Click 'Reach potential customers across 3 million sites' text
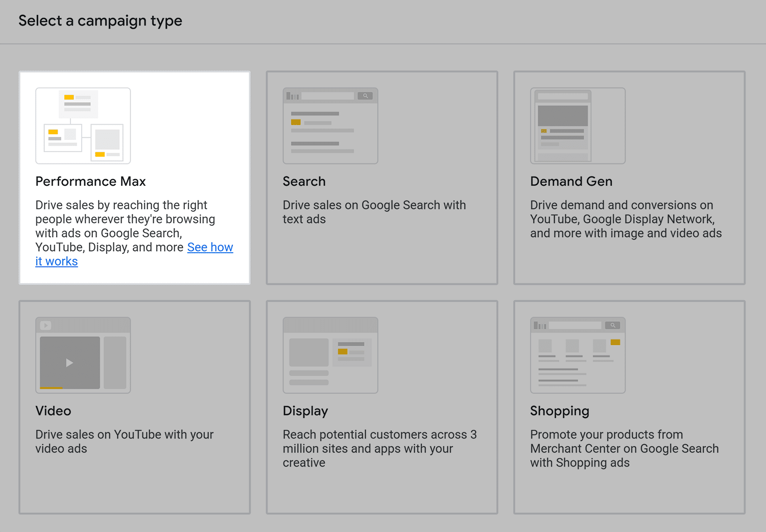The height and width of the screenshot is (532, 766). tap(380, 448)
